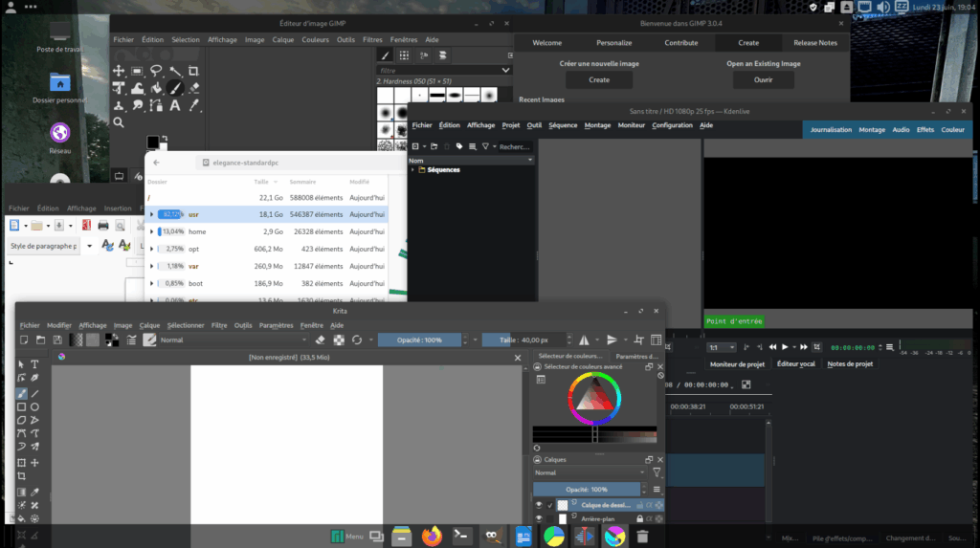Select GIMP Rectangle Select tool
Screen dimensions: 980x548
[x=137, y=71]
